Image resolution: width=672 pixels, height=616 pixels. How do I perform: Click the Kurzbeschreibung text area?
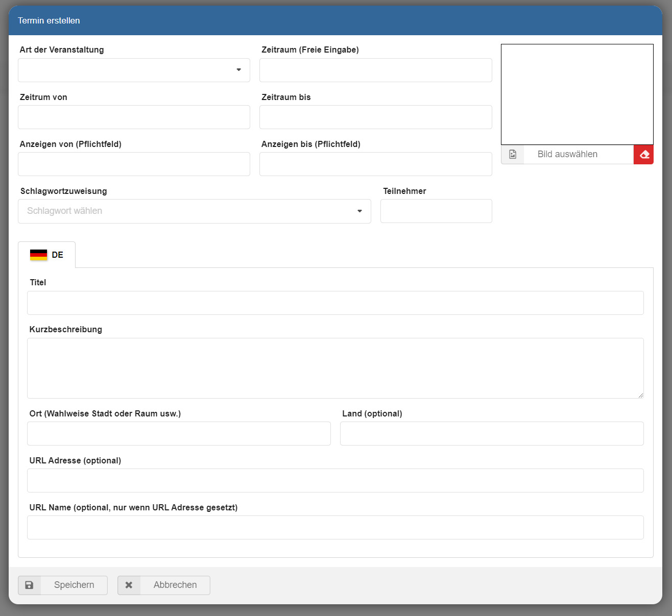[335, 368]
